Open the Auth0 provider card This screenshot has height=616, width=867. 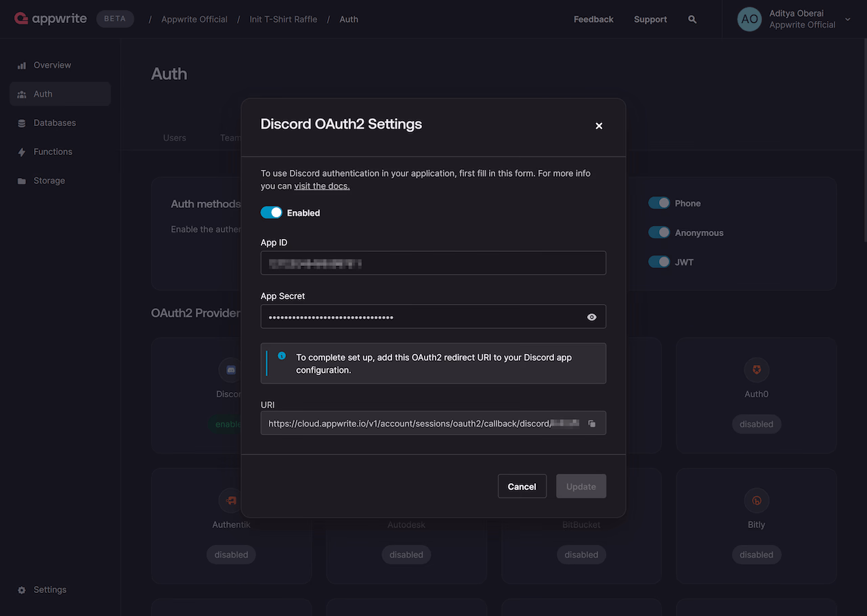coord(757,395)
